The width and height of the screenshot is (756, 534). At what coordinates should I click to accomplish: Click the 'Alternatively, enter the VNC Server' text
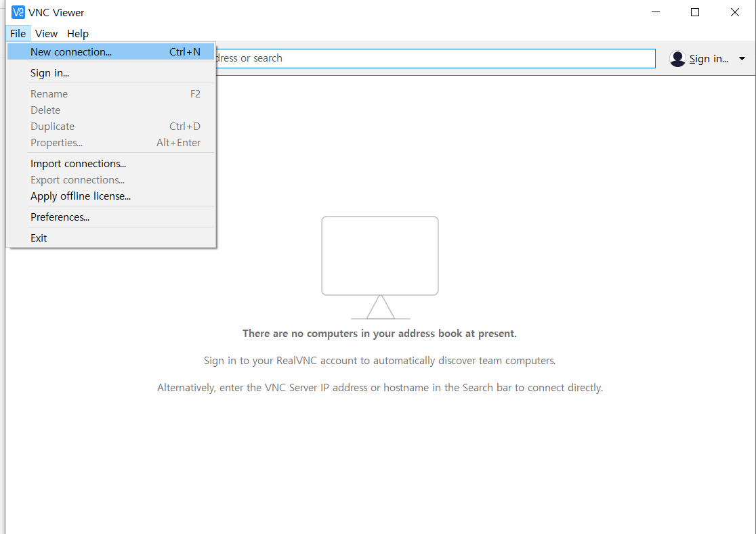coord(380,388)
